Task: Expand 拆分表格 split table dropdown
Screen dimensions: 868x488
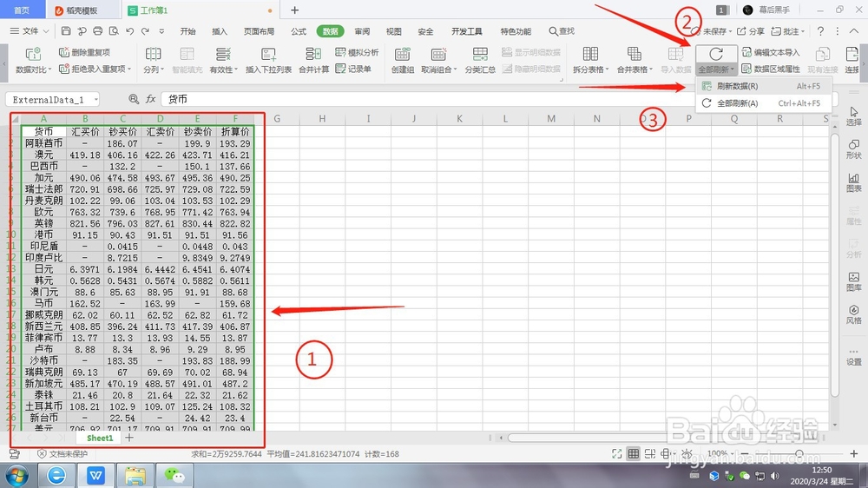Action: [x=608, y=69]
